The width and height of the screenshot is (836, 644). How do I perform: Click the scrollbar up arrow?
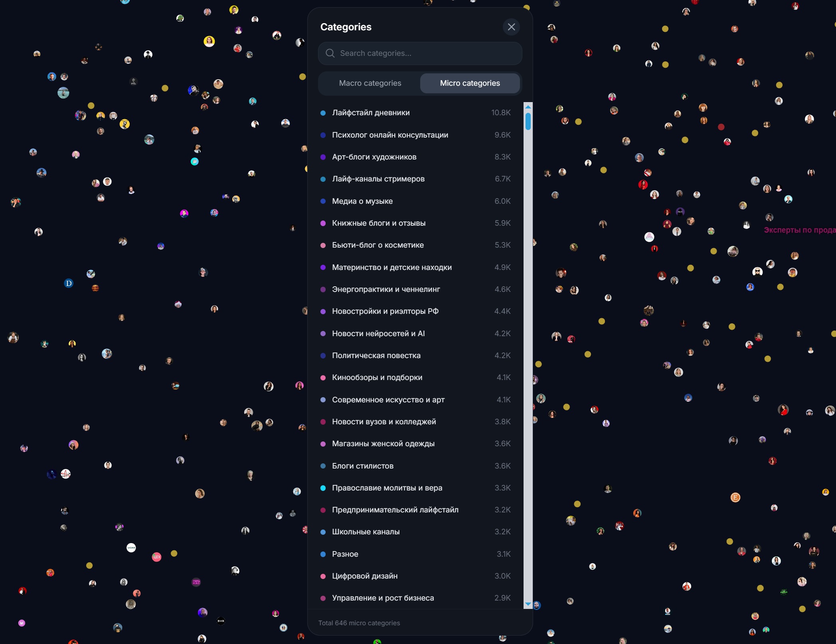coord(528,107)
